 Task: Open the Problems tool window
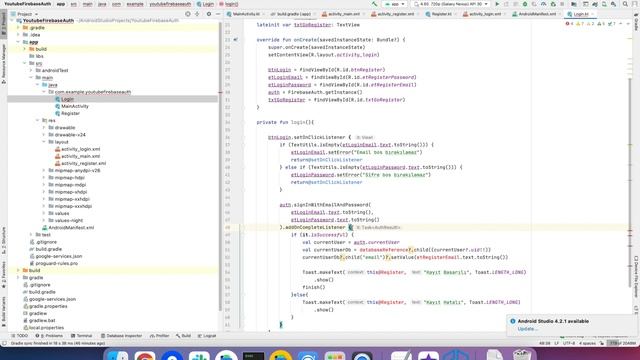click(x=49, y=336)
